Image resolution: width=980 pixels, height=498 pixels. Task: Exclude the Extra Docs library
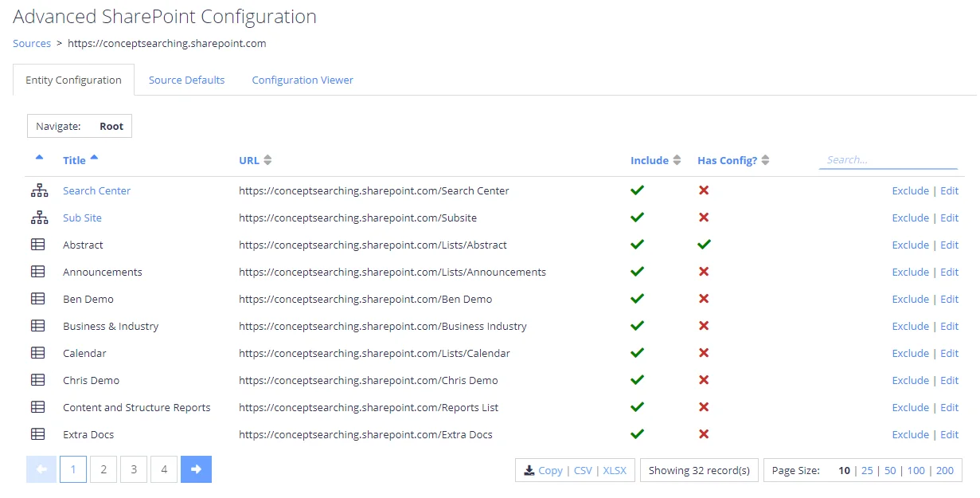click(910, 435)
